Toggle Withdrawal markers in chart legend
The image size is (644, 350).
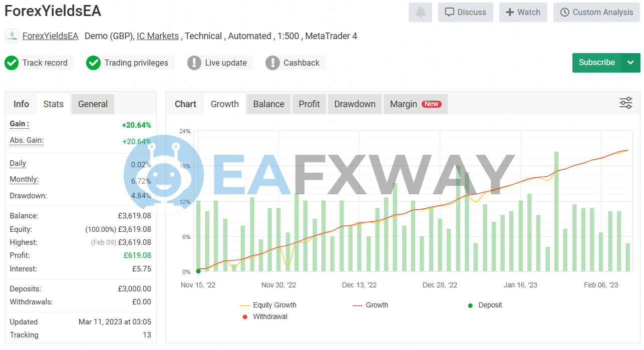coord(265,316)
